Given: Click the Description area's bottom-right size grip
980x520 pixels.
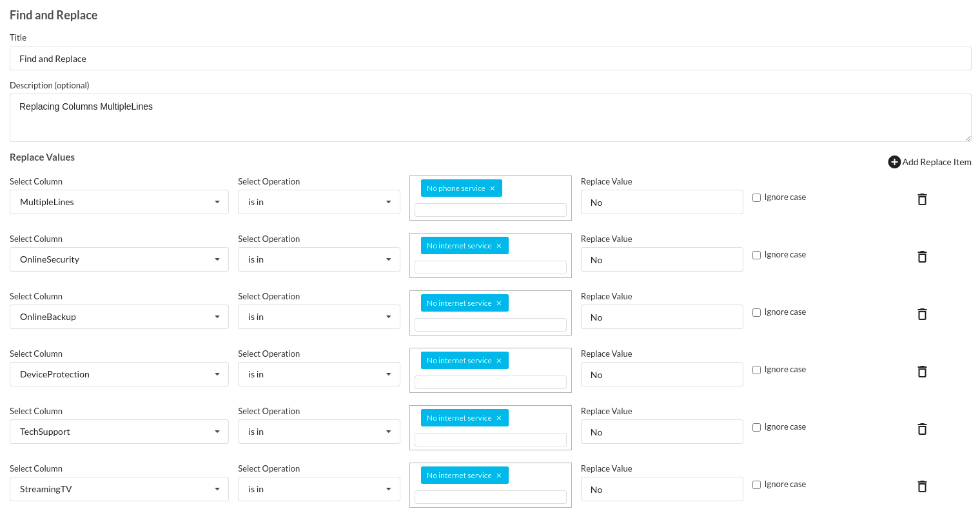Looking at the screenshot, I should click(x=967, y=137).
